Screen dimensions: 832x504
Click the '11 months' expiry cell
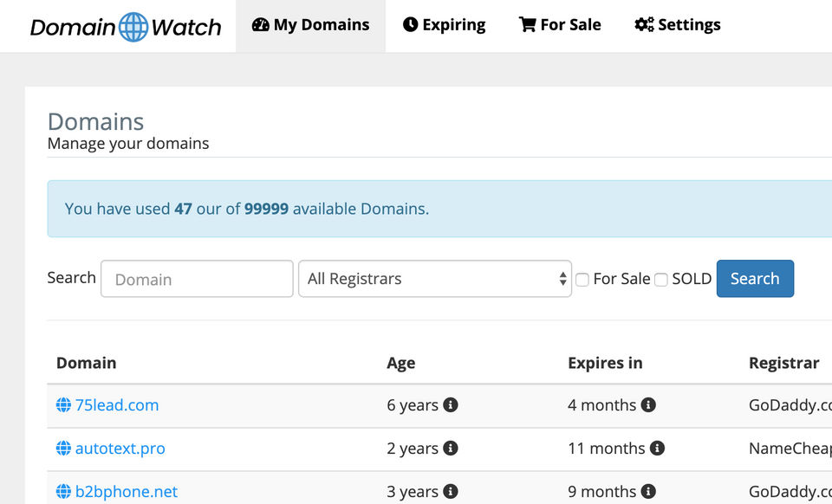pos(607,449)
